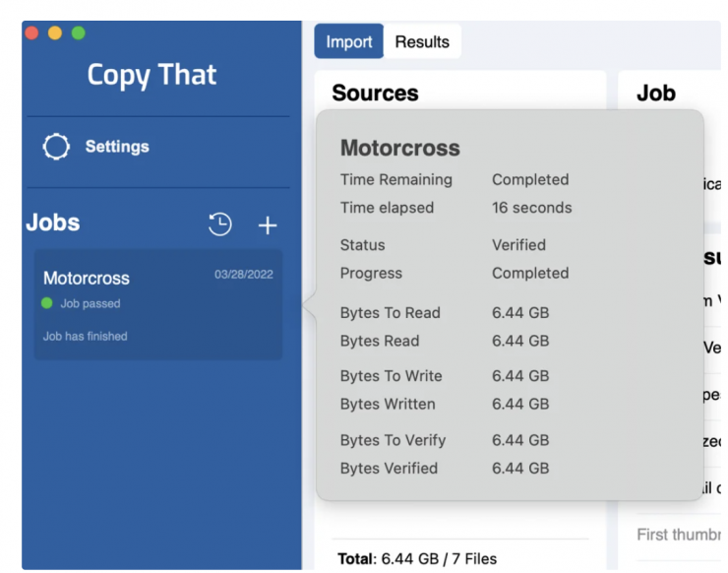Screen dimensions: 728x573
Task: Add a new job with plus icon
Action: pos(267,225)
